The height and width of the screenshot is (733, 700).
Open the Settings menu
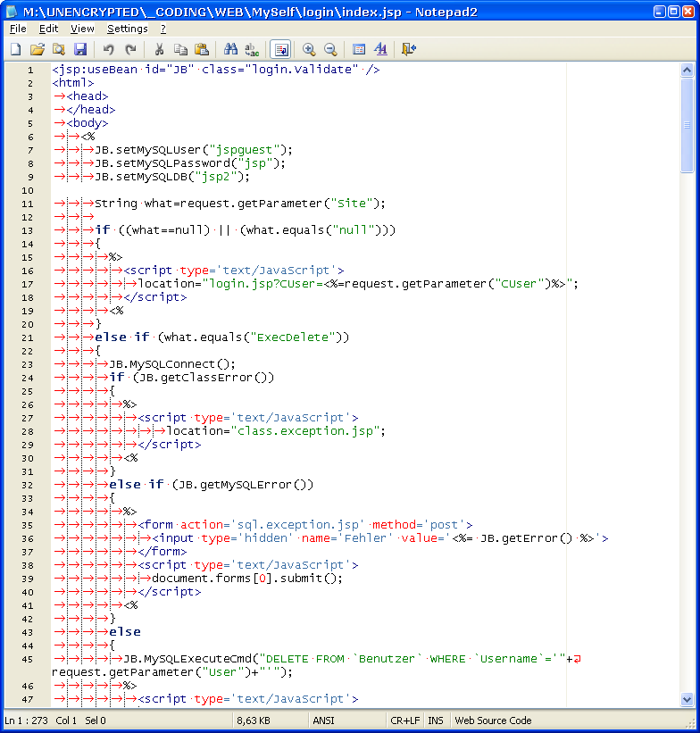127,29
